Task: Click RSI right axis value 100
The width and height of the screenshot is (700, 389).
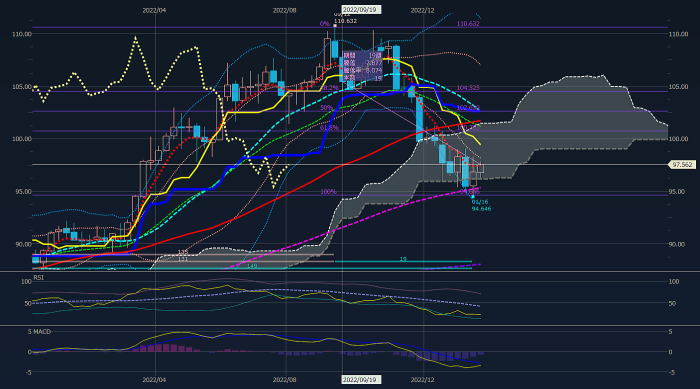Action: pos(674,282)
